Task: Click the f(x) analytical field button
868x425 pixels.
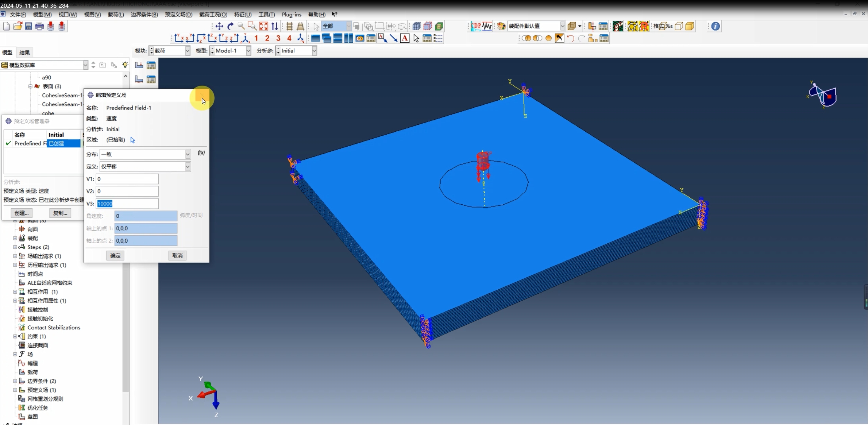Action: (201, 153)
